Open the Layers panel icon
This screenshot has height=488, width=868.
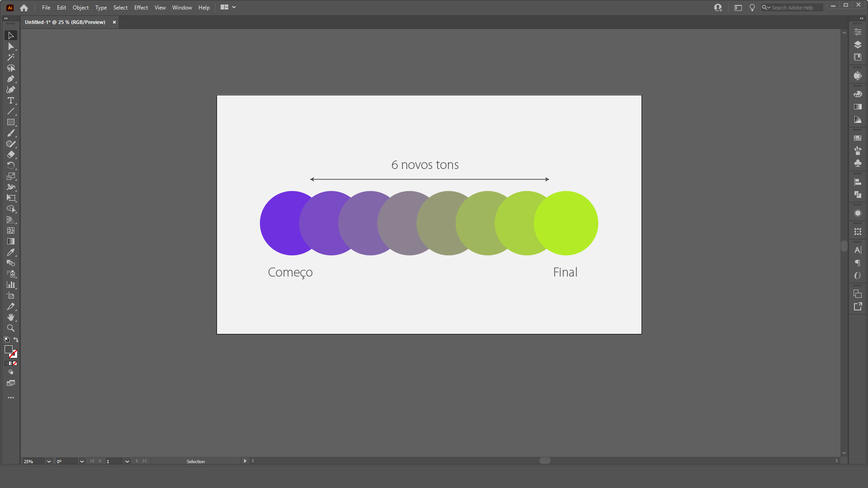pyautogui.click(x=858, y=44)
